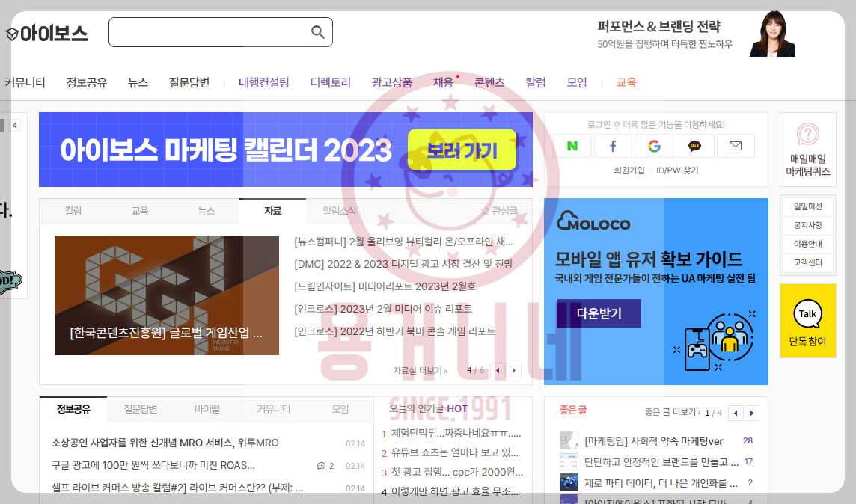Switch to 뉴스 content tab
Viewport: 856px width, 504px height.
[x=207, y=211]
